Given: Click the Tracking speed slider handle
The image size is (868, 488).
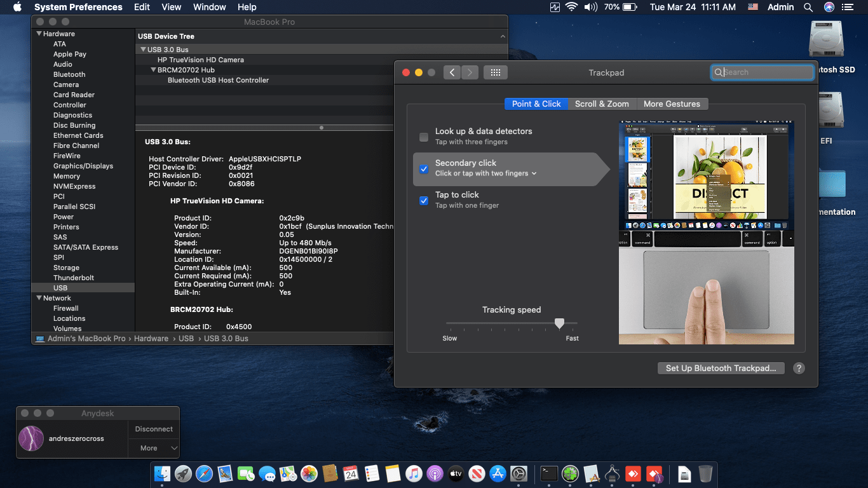Looking at the screenshot, I should coord(559,323).
